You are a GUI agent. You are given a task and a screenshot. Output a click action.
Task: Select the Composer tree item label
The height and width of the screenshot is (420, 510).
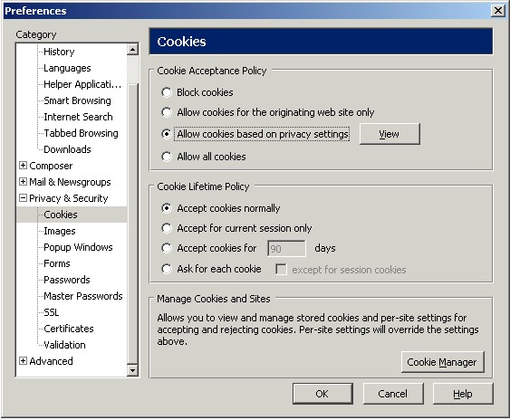(51, 166)
